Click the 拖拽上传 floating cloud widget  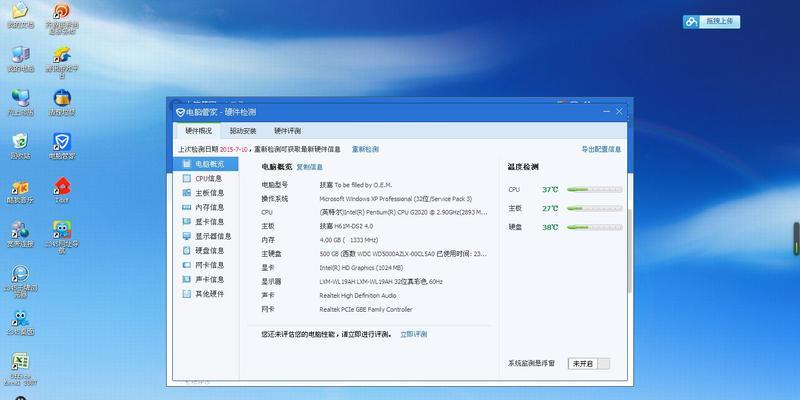[711, 21]
